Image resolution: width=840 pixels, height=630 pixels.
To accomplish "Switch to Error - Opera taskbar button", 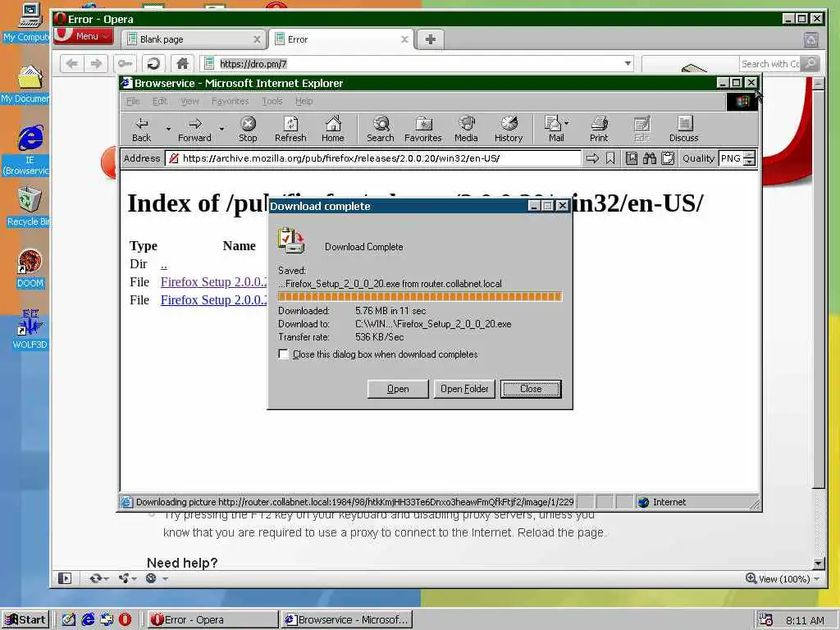I will click(x=211, y=620).
